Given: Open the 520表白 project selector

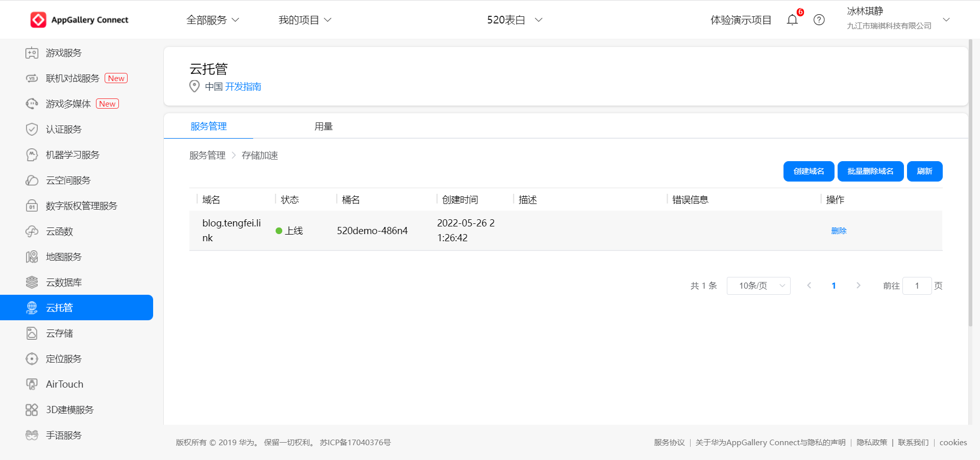Looking at the screenshot, I should pos(514,20).
